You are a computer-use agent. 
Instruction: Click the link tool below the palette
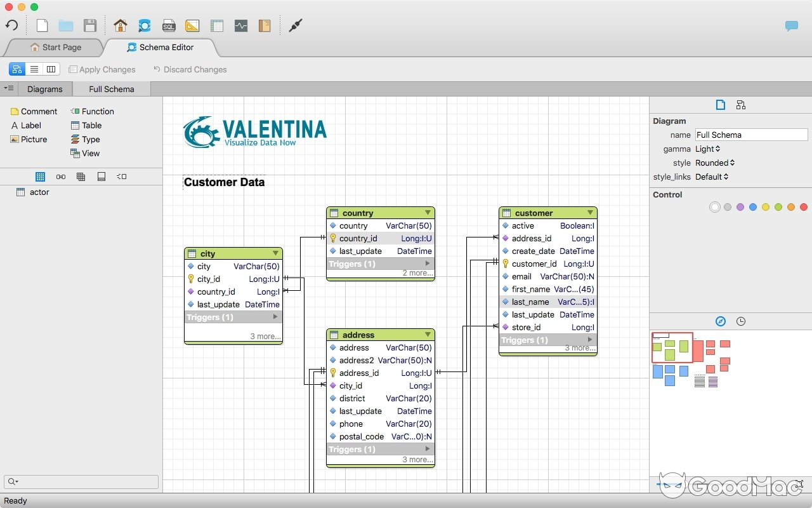pyautogui.click(x=61, y=177)
